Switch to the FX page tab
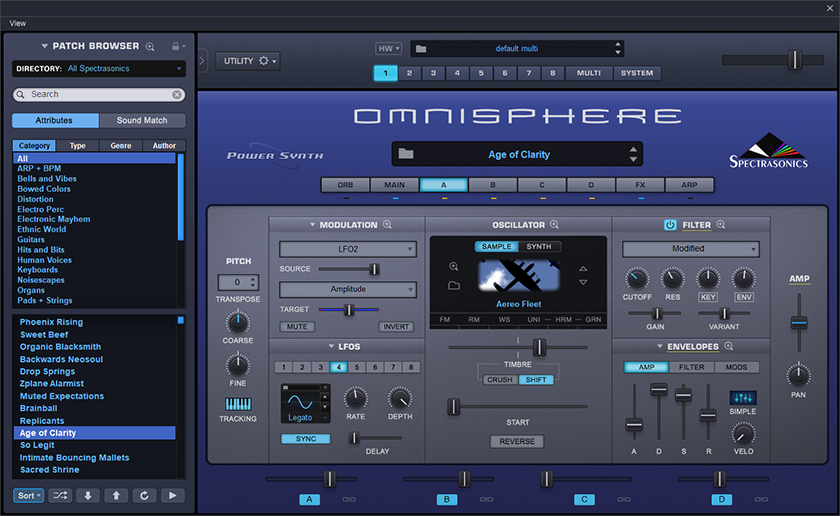 coord(640,185)
